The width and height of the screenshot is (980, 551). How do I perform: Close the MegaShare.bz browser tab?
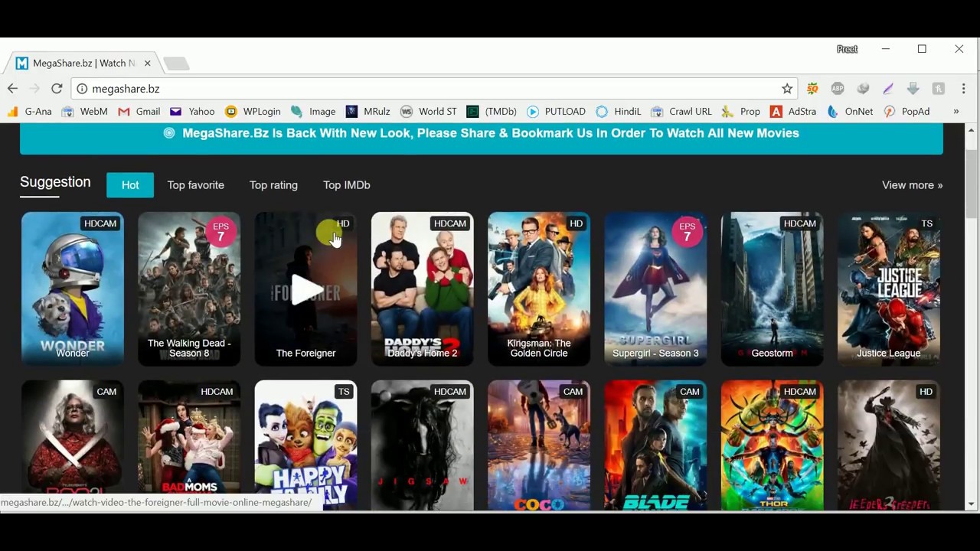[147, 64]
